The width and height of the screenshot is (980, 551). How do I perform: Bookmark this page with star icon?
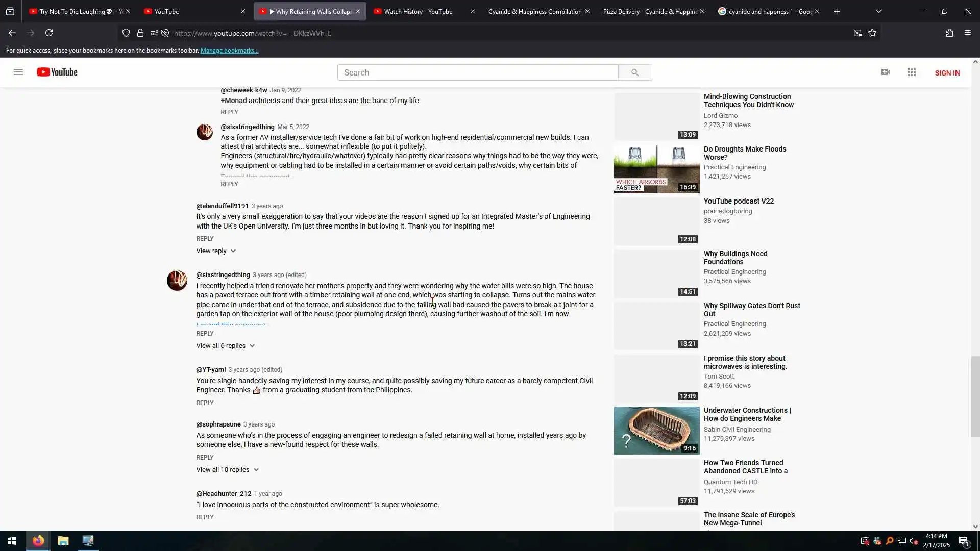pos(872,33)
